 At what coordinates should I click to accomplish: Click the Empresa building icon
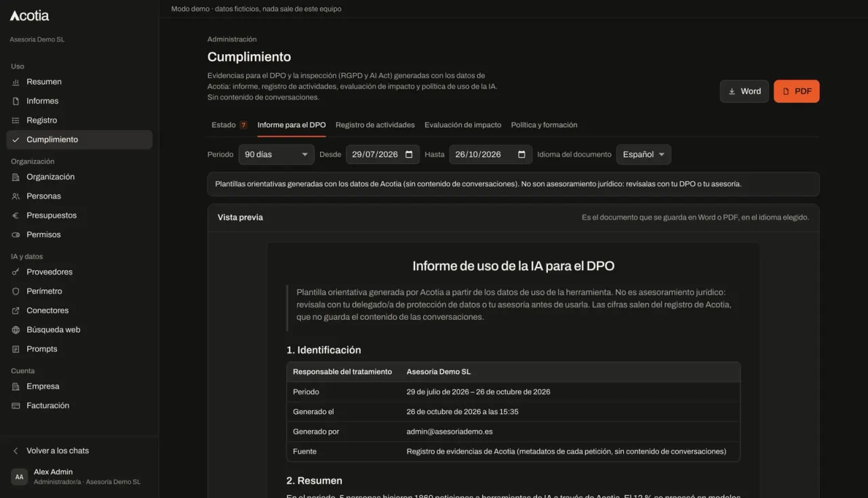(16, 387)
